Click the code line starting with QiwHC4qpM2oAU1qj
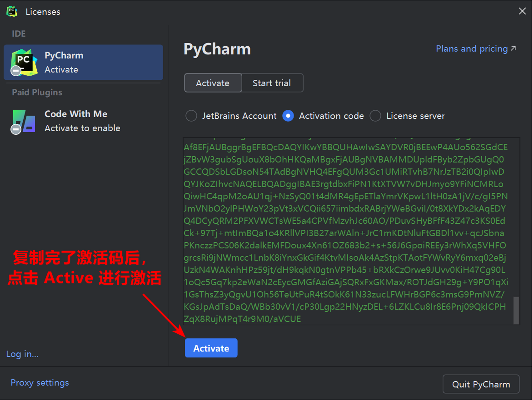The height and width of the screenshot is (400, 532). pos(346,196)
